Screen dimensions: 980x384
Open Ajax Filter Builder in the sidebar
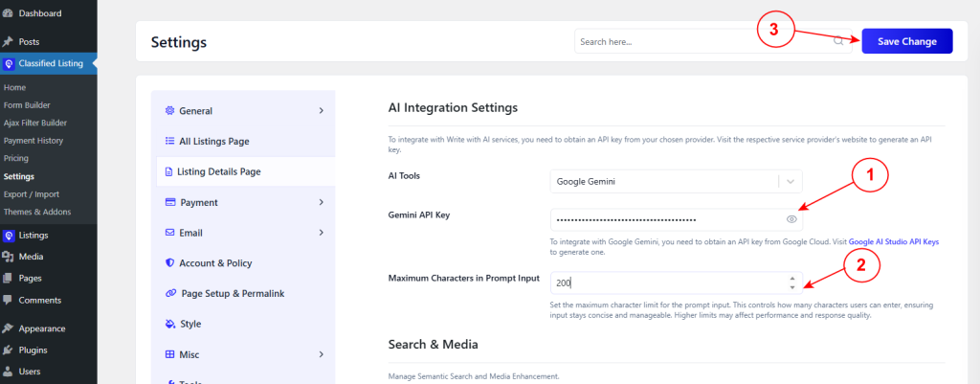click(x=35, y=124)
